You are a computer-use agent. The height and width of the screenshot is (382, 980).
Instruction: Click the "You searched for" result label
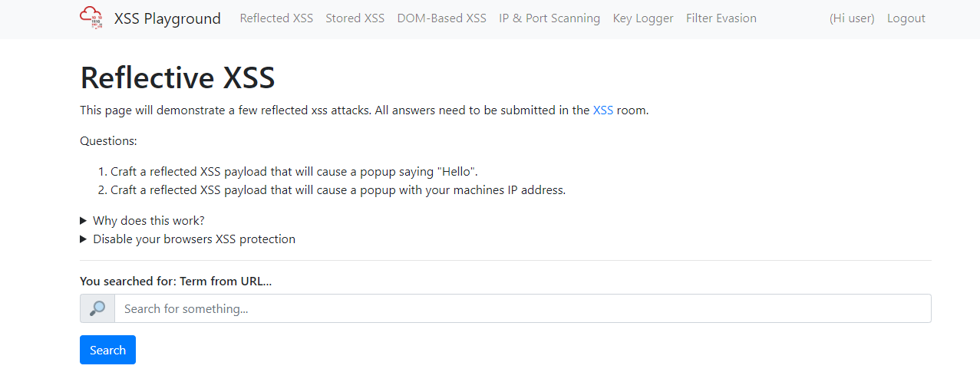[176, 282]
